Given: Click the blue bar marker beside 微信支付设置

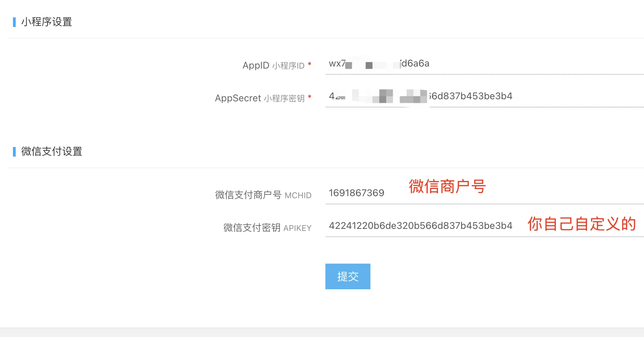Looking at the screenshot, I should click(14, 151).
